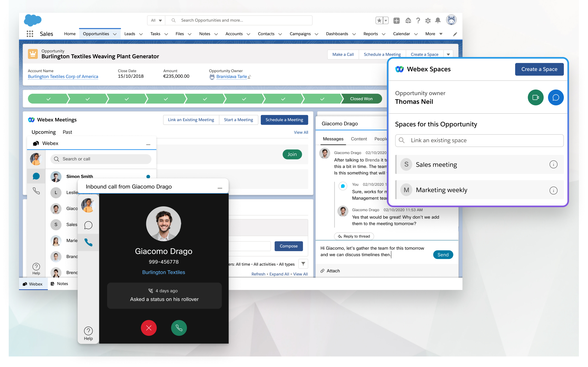Click Reply to thread
Screen dimensions: 588x367
[354, 236]
